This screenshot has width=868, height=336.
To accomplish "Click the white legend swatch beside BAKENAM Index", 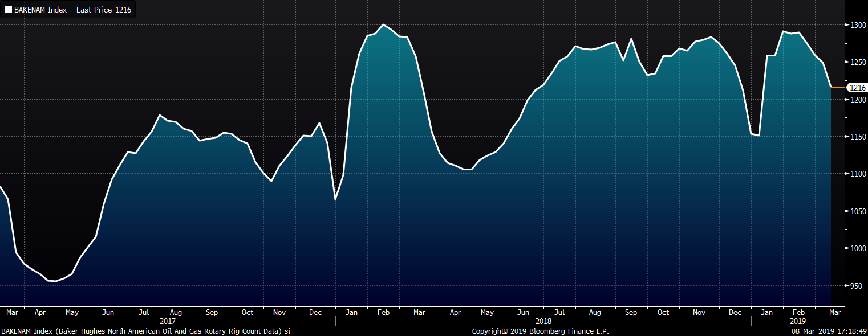I will coord(8,10).
